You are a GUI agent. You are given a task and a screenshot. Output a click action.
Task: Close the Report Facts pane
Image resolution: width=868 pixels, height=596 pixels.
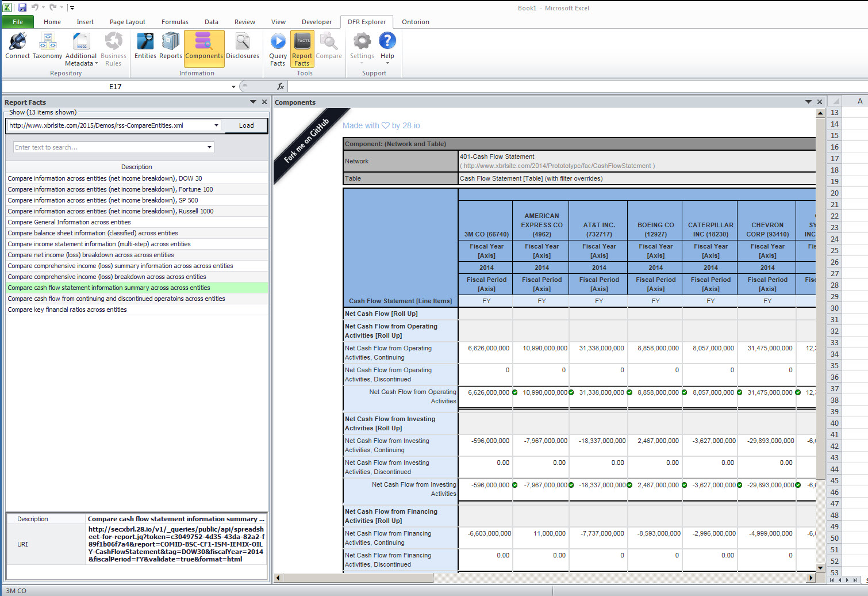tap(264, 102)
